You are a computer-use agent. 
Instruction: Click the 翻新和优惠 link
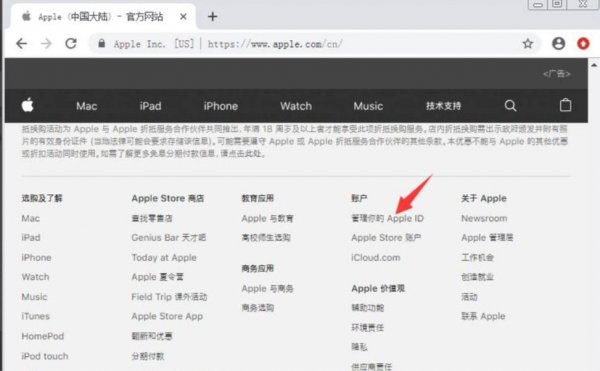152,336
